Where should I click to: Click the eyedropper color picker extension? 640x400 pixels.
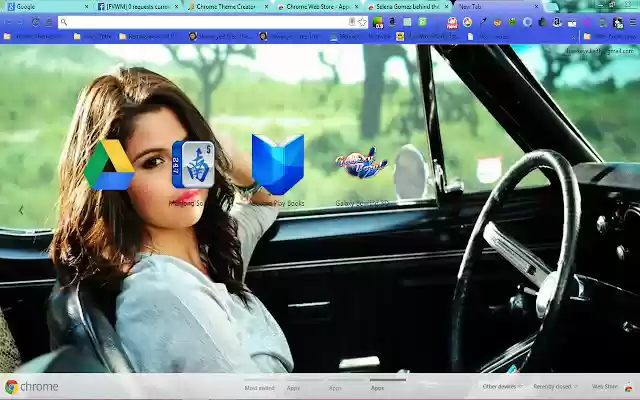pyautogui.click(x=483, y=22)
